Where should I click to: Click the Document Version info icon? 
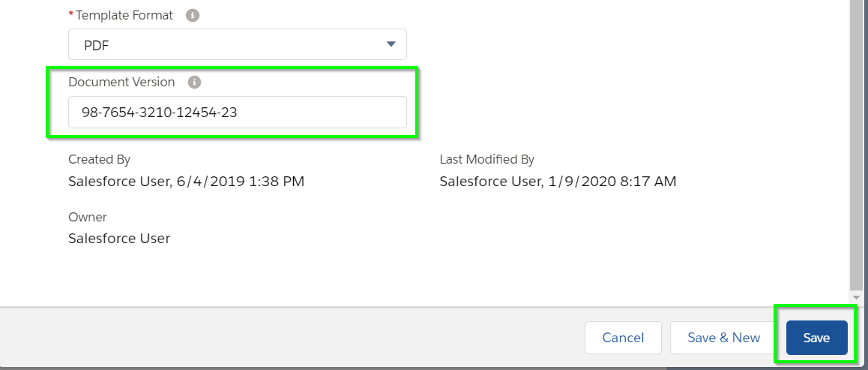click(194, 82)
